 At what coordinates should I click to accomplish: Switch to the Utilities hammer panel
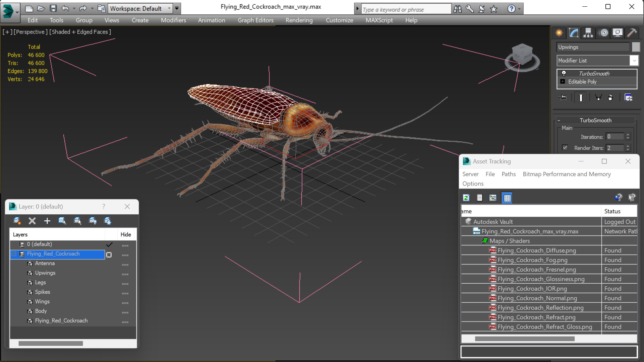point(632,32)
